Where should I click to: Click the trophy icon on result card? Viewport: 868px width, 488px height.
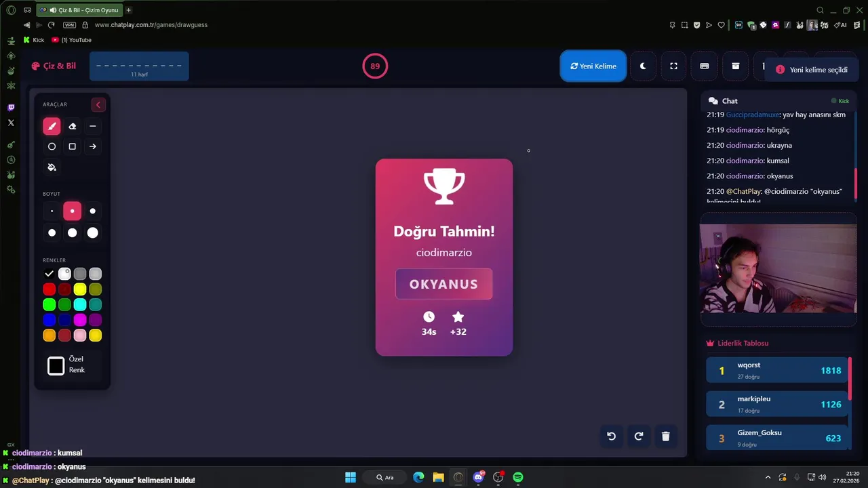pyautogui.click(x=444, y=186)
